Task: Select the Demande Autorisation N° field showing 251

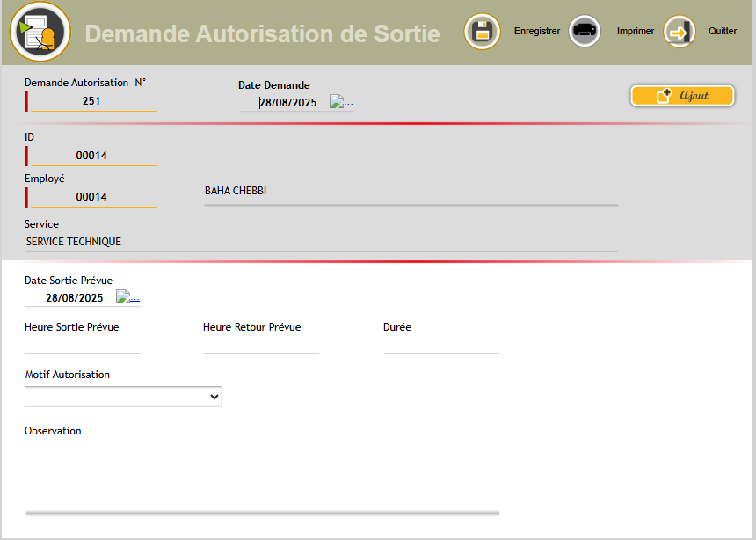Action: (x=91, y=100)
